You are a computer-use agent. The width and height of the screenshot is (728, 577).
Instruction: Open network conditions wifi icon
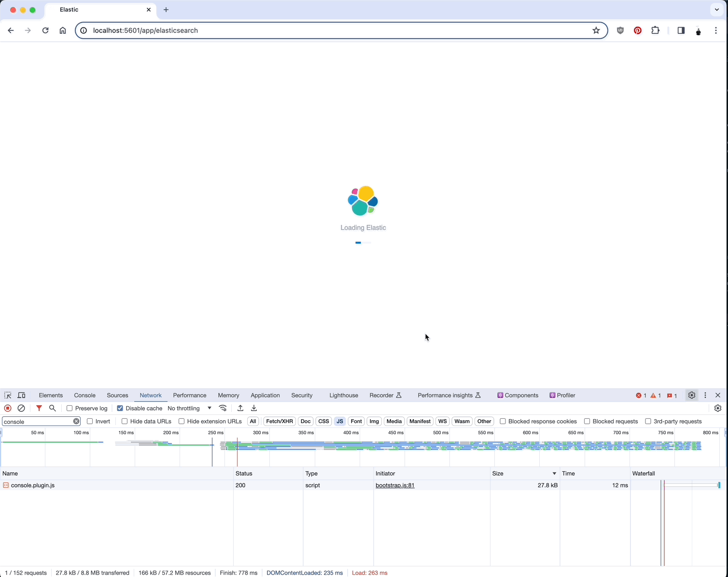click(223, 408)
